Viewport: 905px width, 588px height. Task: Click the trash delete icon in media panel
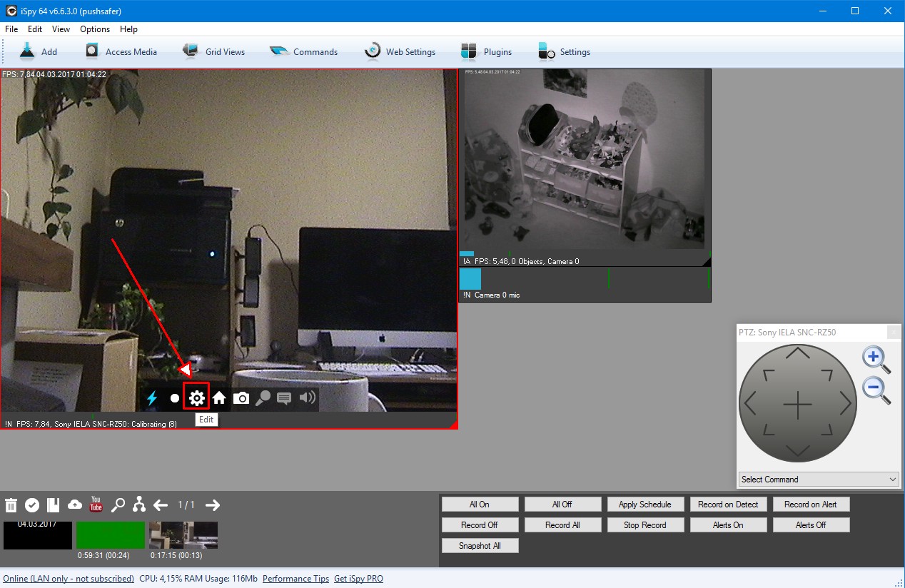(11, 505)
